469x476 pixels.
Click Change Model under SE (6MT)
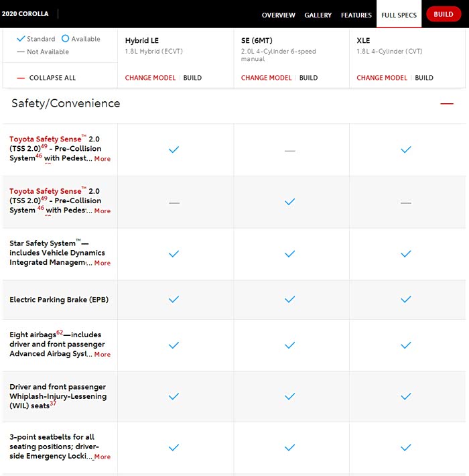pyautogui.click(x=266, y=78)
